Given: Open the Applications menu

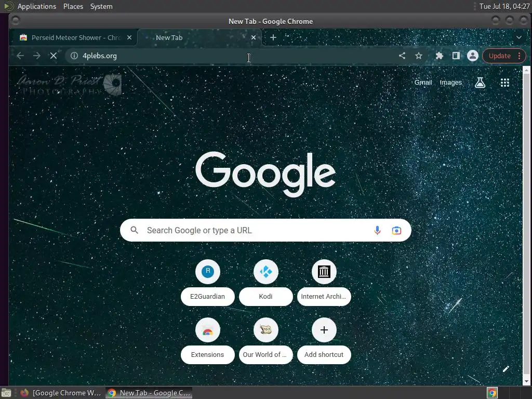Looking at the screenshot, I should (x=37, y=6).
